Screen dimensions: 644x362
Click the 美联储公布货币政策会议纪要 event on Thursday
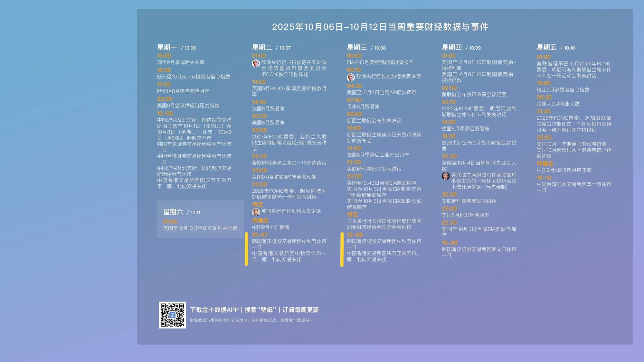(x=474, y=94)
